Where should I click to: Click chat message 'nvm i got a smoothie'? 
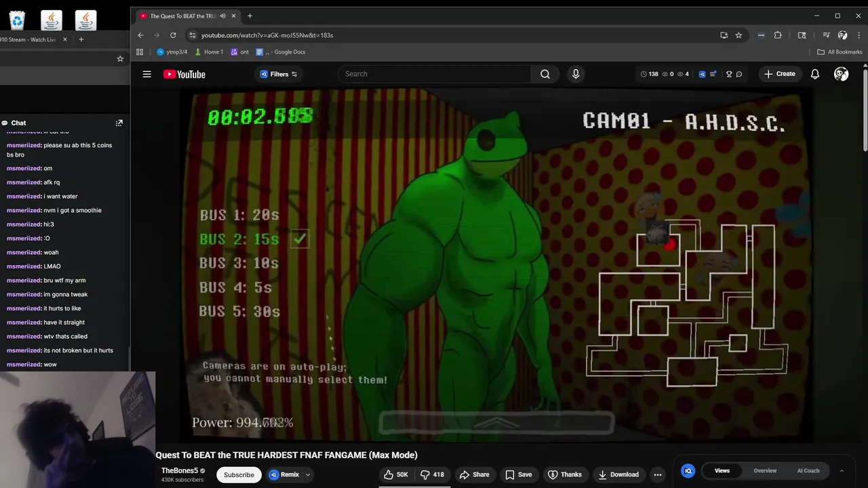click(x=54, y=210)
